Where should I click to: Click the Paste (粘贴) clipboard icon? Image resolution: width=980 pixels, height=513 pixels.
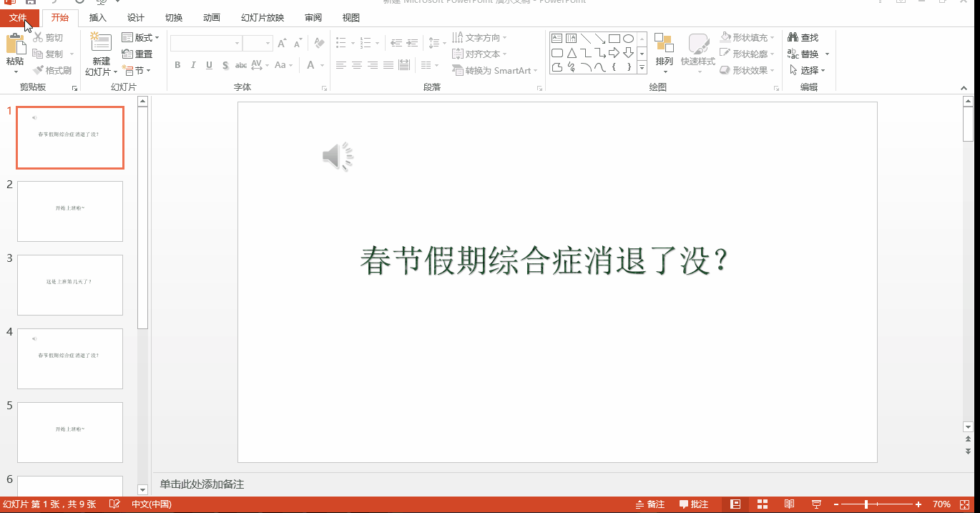[x=15, y=45]
